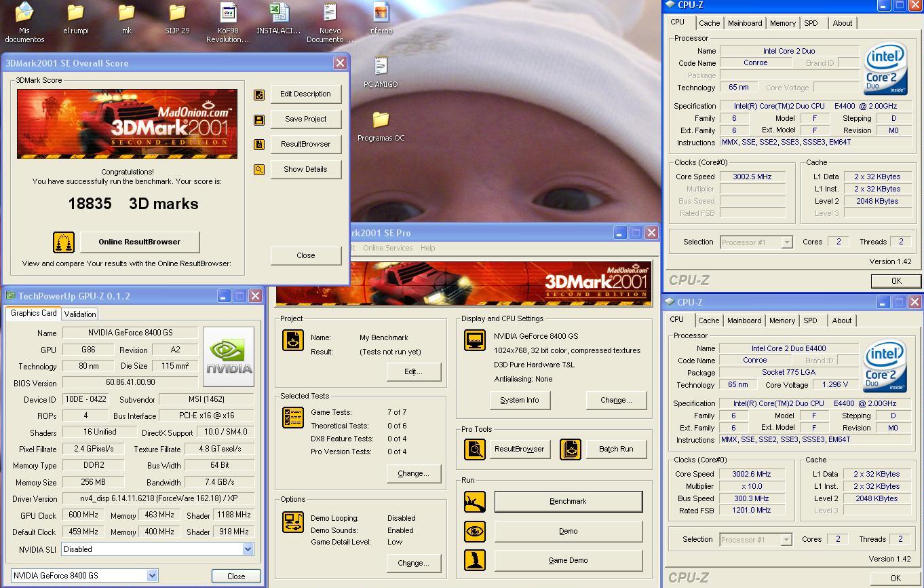Click the ResultBrowser icon in score window
Image resolution: width=924 pixels, height=588 pixels.
click(x=259, y=145)
